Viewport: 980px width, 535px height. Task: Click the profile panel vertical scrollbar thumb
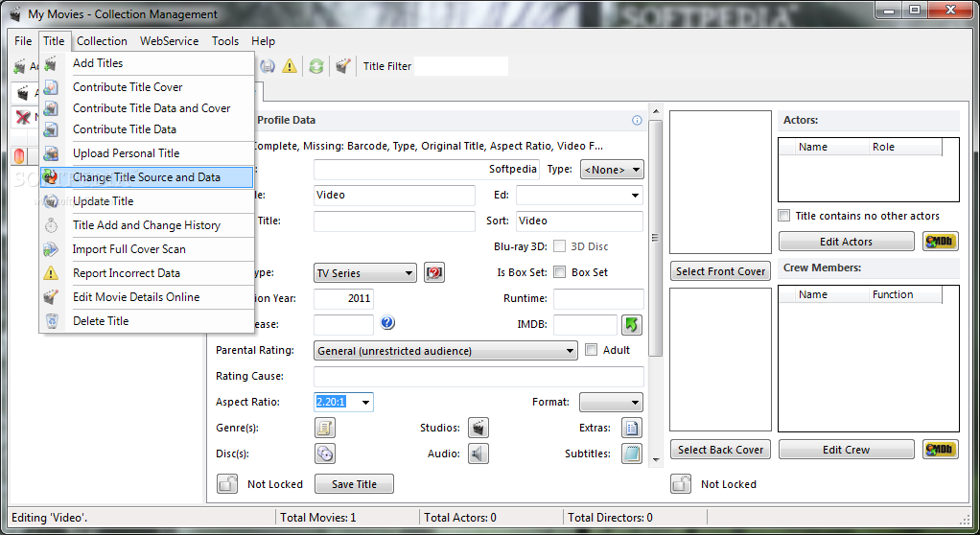[x=656, y=238]
